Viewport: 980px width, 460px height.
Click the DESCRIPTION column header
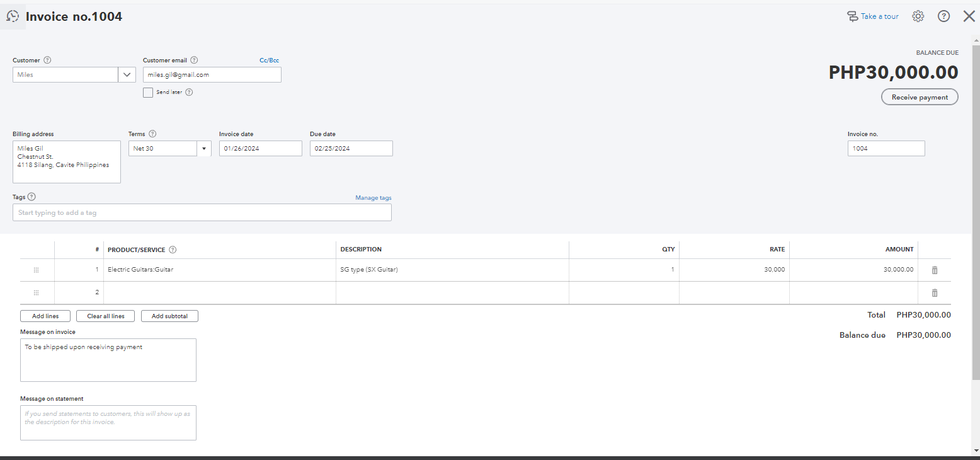pyautogui.click(x=361, y=250)
